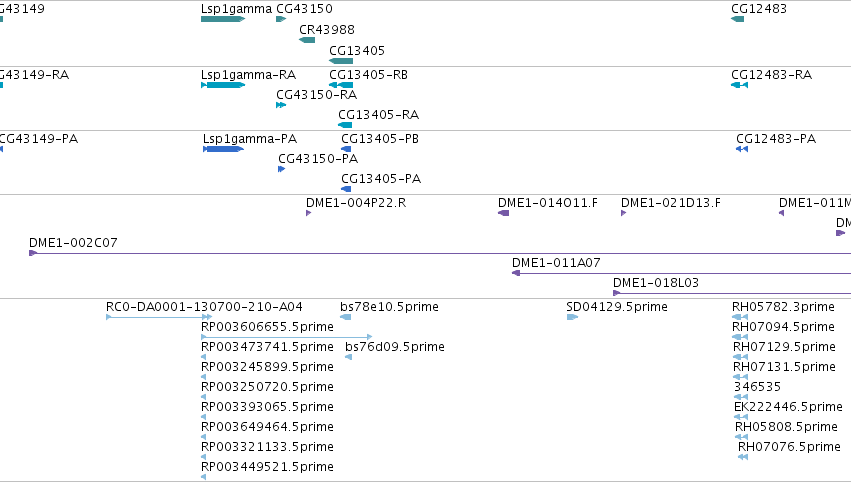Select the CG43149-PA protein label
The image size is (851, 482).
coord(39,138)
